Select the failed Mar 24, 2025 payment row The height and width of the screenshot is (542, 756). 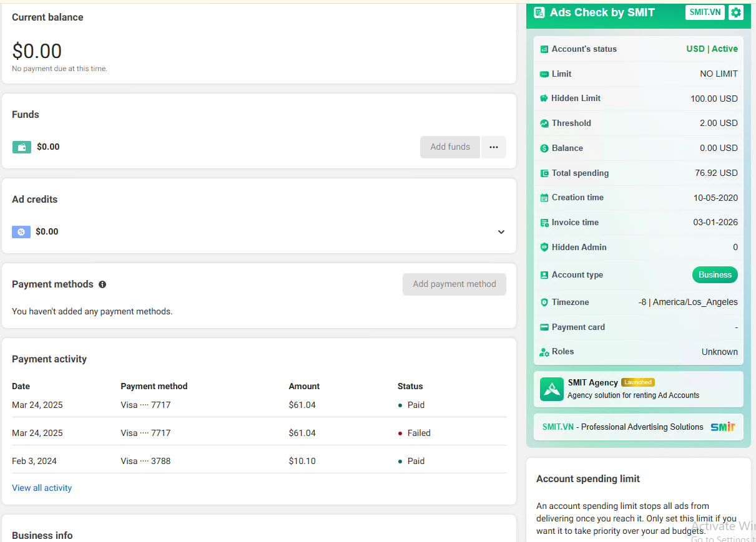tap(258, 433)
